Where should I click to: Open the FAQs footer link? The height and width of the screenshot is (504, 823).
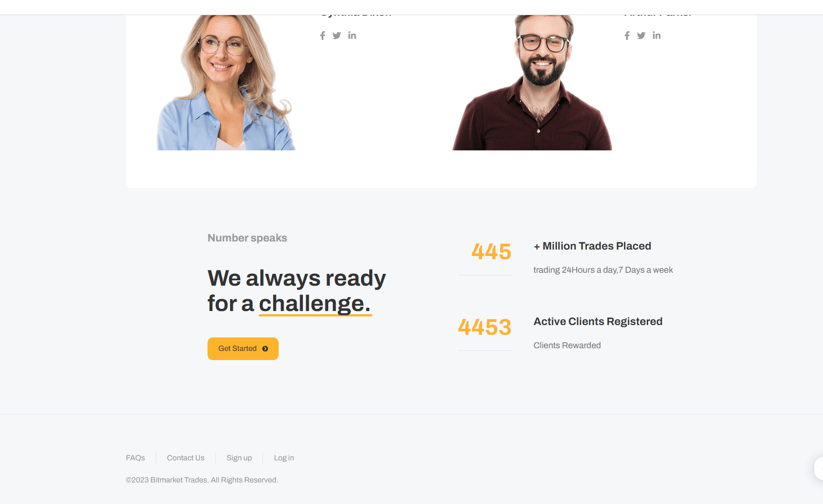pos(135,458)
